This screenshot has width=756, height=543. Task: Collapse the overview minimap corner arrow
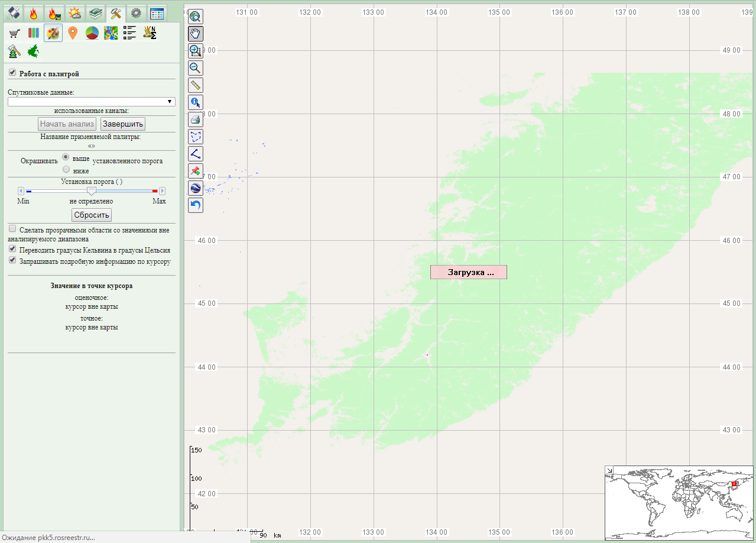click(x=609, y=470)
